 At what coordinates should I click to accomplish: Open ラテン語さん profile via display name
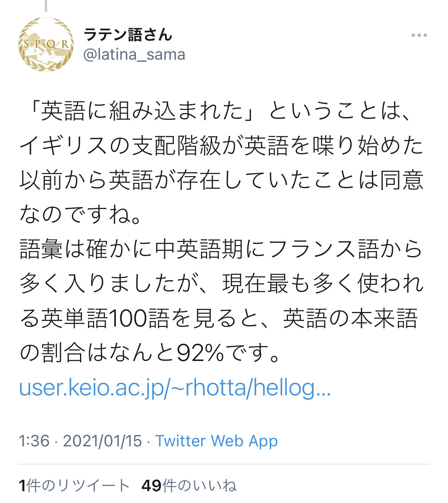pos(128,35)
